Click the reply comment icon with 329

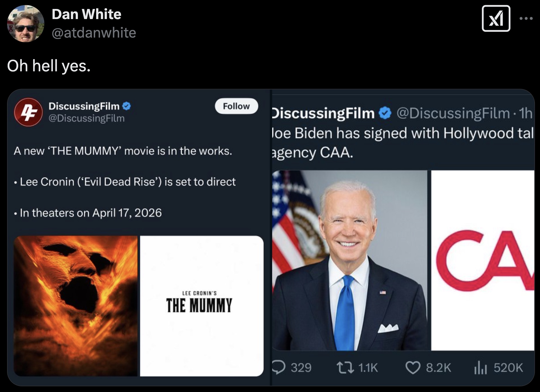coord(278,367)
